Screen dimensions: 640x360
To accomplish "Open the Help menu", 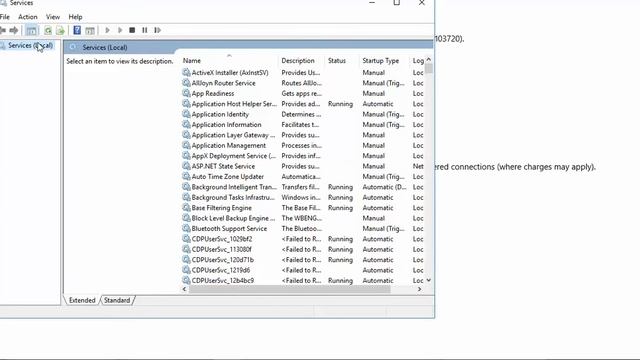I will pos(75,17).
